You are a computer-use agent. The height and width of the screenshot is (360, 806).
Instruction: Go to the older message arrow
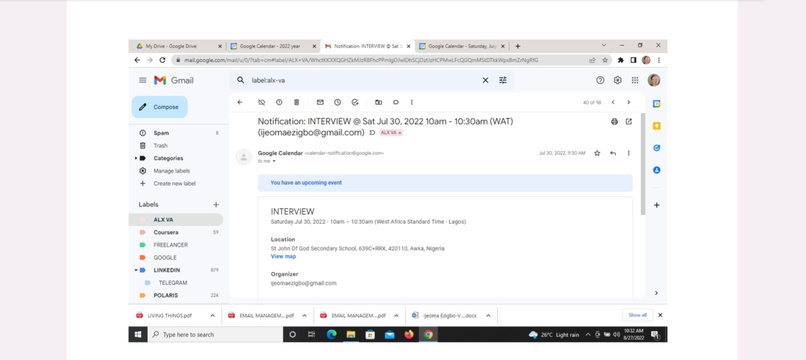point(628,102)
